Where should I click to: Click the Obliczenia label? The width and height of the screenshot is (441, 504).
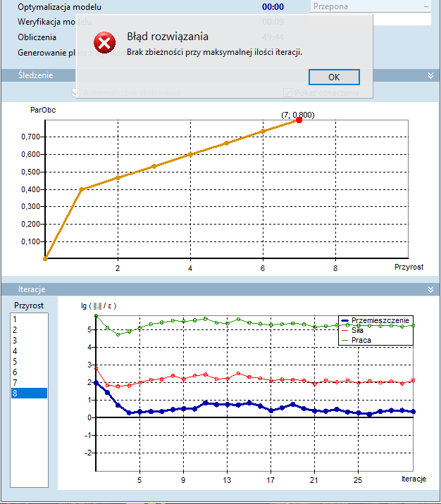(x=37, y=37)
